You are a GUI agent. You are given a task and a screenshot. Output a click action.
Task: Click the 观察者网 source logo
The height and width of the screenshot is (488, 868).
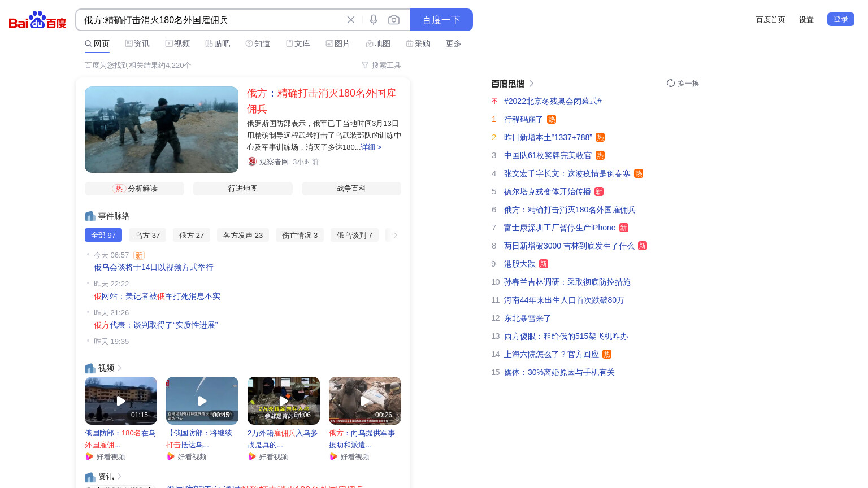click(252, 162)
